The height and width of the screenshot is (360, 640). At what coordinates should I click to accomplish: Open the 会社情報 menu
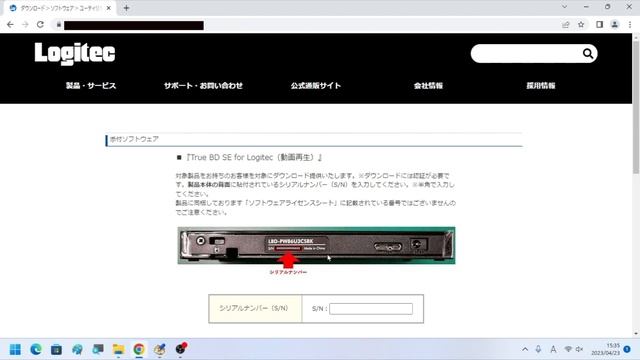pyautogui.click(x=428, y=86)
